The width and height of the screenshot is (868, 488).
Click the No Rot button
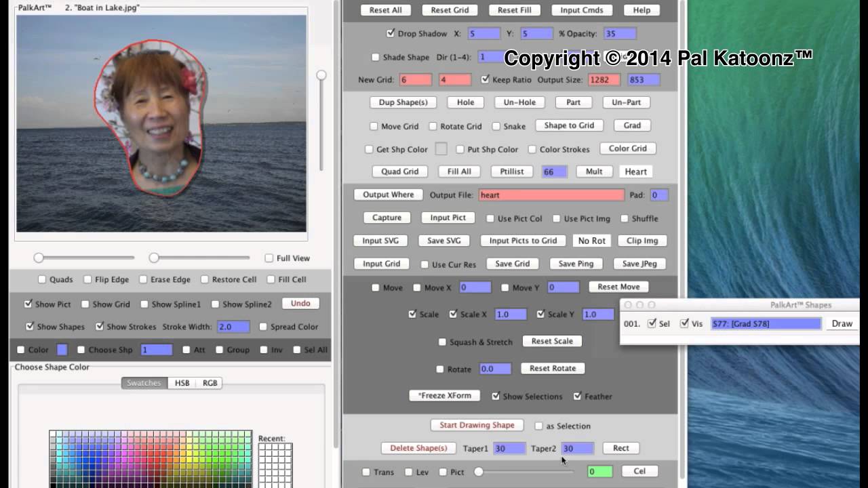tap(591, 241)
